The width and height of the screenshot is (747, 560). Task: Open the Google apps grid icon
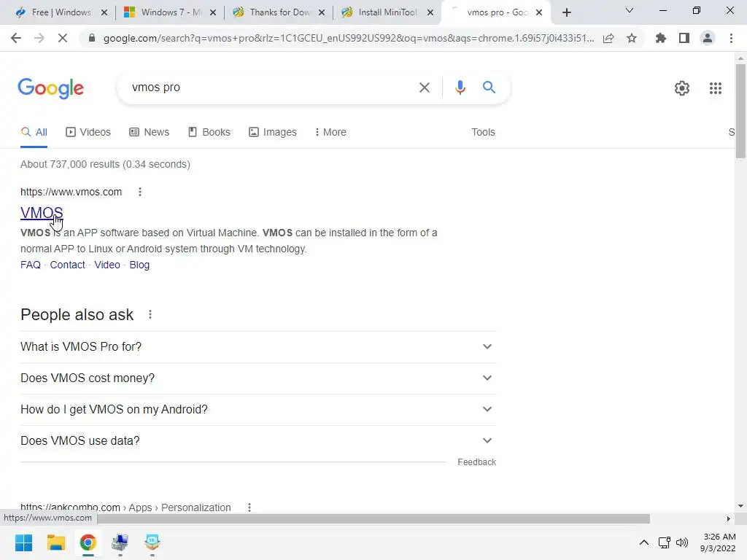point(715,88)
